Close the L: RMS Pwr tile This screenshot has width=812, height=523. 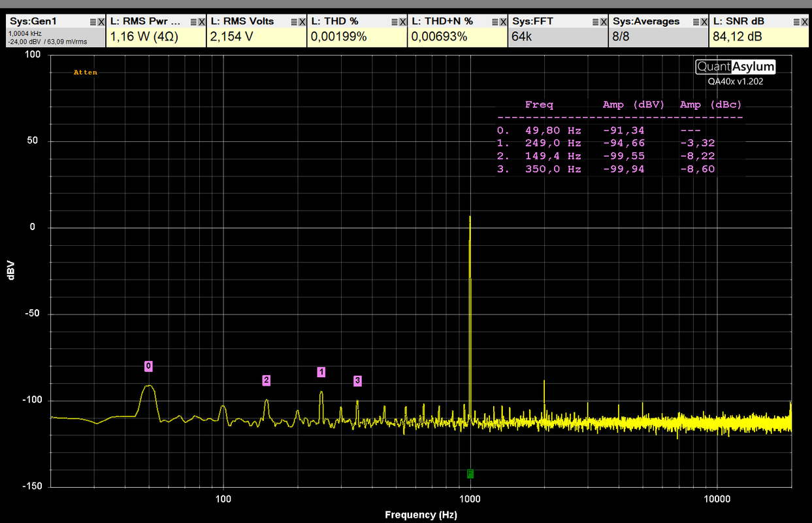pos(202,22)
